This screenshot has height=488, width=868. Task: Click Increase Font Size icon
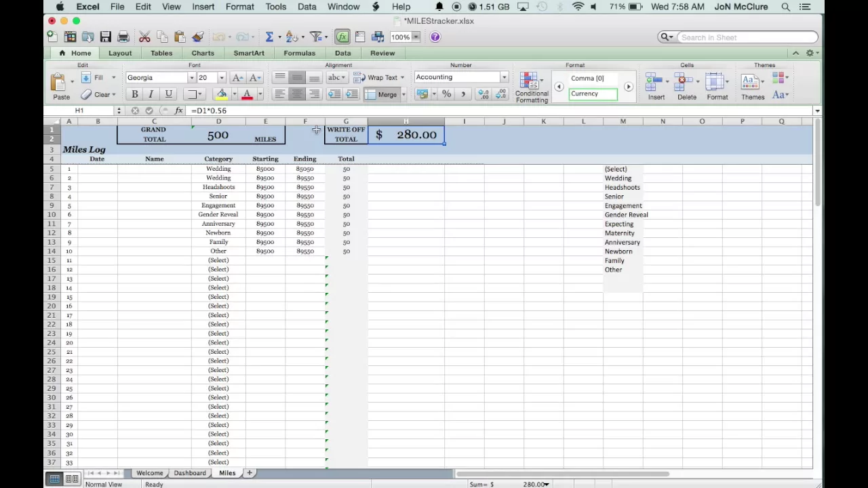(x=237, y=77)
